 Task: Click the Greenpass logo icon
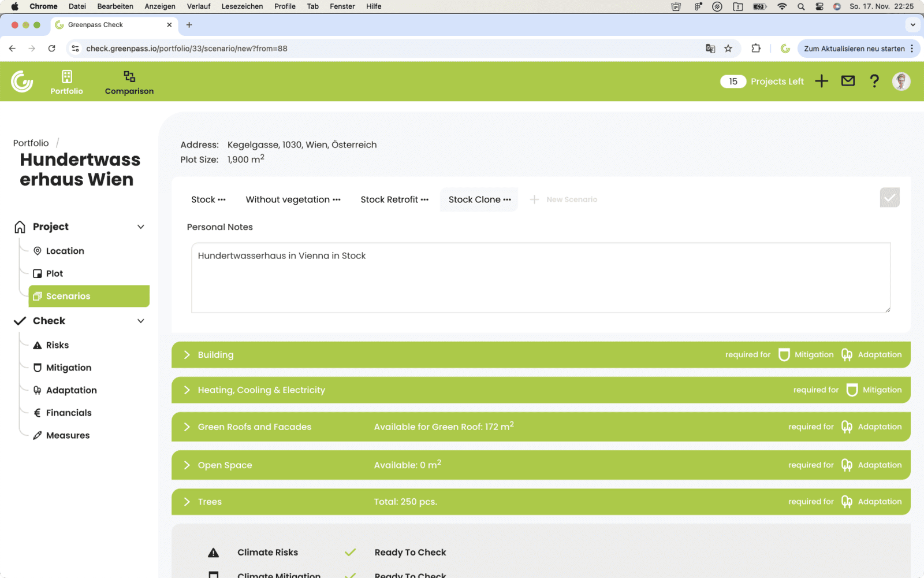point(22,81)
